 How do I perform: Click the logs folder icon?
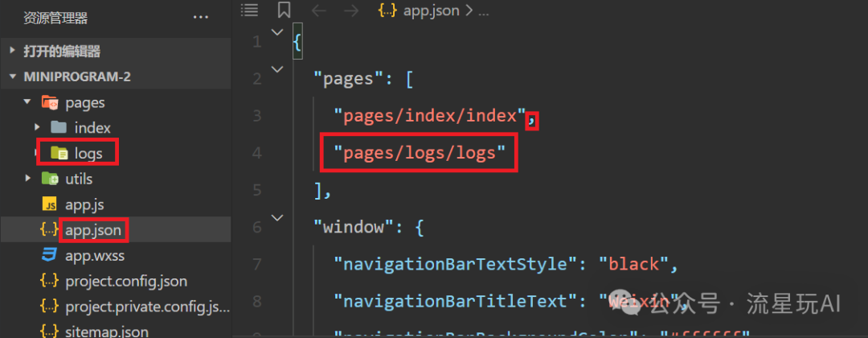point(59,153)
